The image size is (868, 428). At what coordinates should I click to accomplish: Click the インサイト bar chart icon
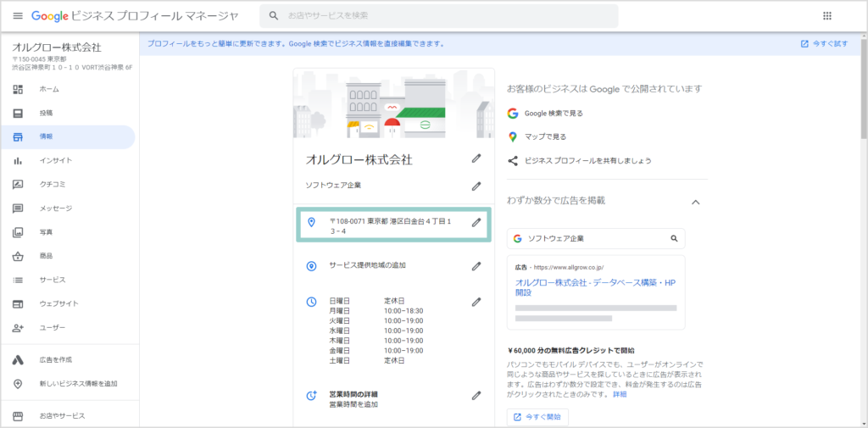(18, 160)
